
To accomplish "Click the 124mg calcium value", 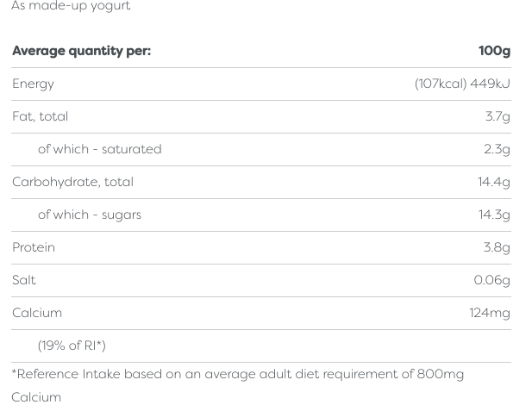I will [x=490, y=313].
